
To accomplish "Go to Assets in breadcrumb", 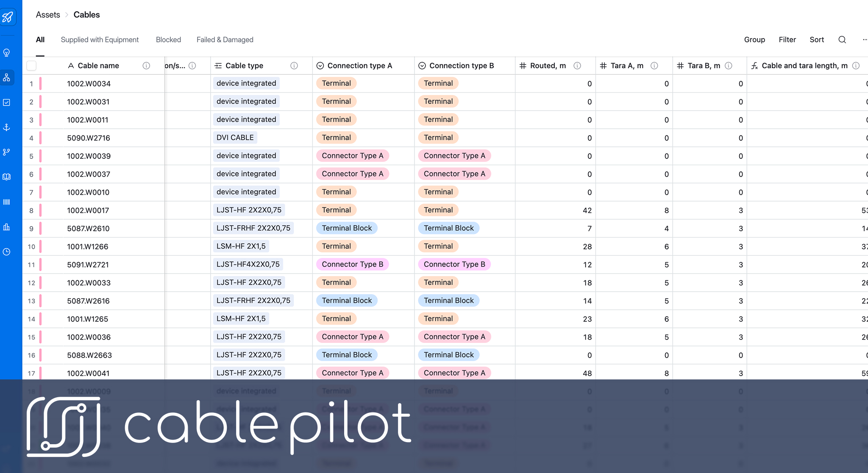I will tap(48, 15).
